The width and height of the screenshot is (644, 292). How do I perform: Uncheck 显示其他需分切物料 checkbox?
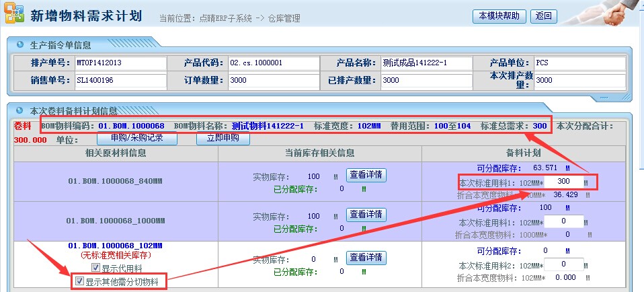coord(81,281)
